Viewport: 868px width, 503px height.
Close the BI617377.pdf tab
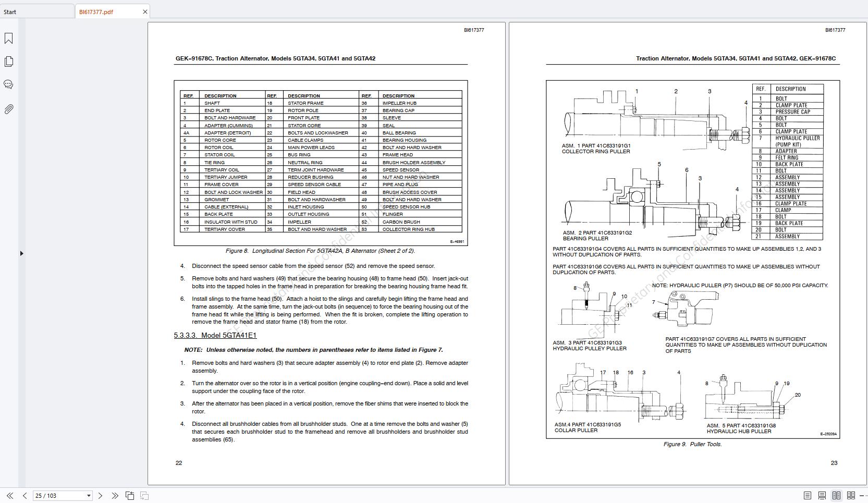(145, 11)
